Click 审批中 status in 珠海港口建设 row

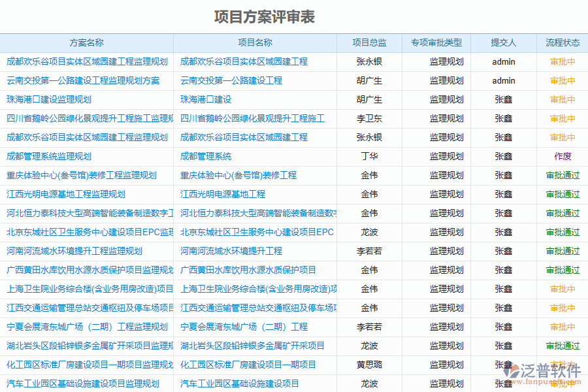click(x=563, y=99)
